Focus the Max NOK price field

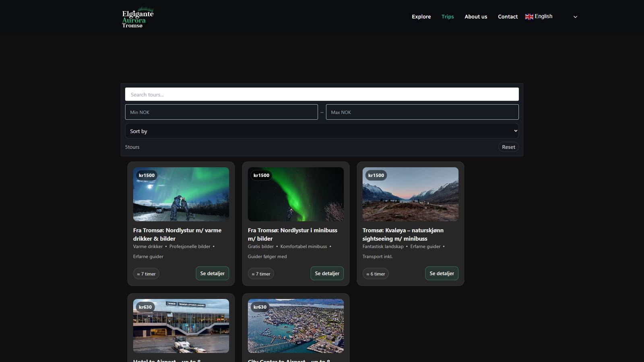(422, 112)
